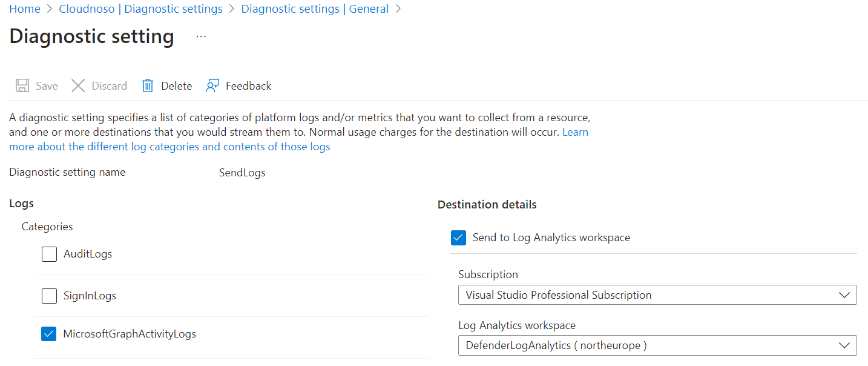This screenshot has height=366, width=868.
Task: Open Diagnostic settings | General breadcrumb
Action: 315,9
